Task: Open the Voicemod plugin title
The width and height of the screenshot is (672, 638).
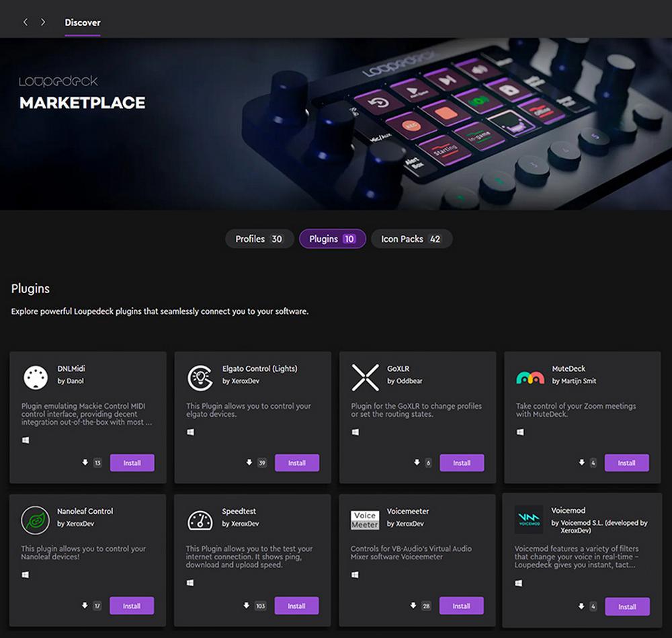Action: click(568, 510)
